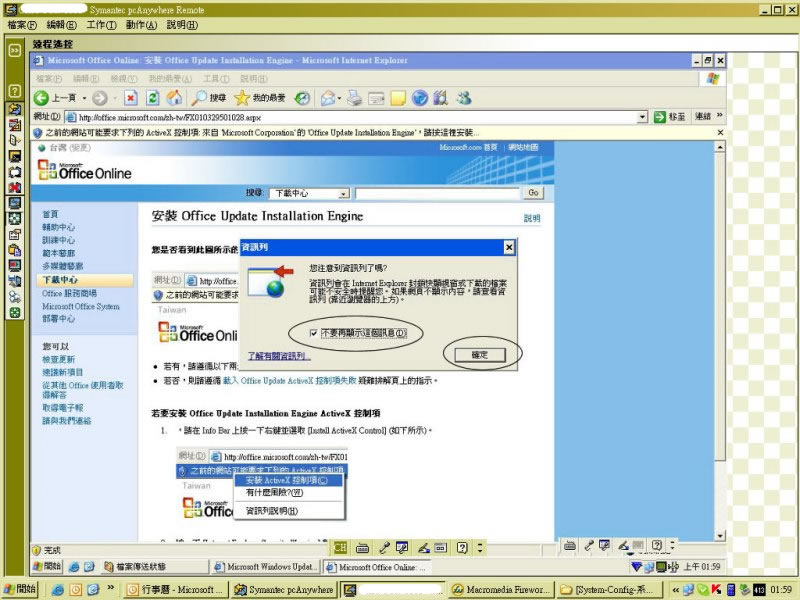
Task: Open the 請與我們連絡 sidebar link
Action: (x=67, y=421)
